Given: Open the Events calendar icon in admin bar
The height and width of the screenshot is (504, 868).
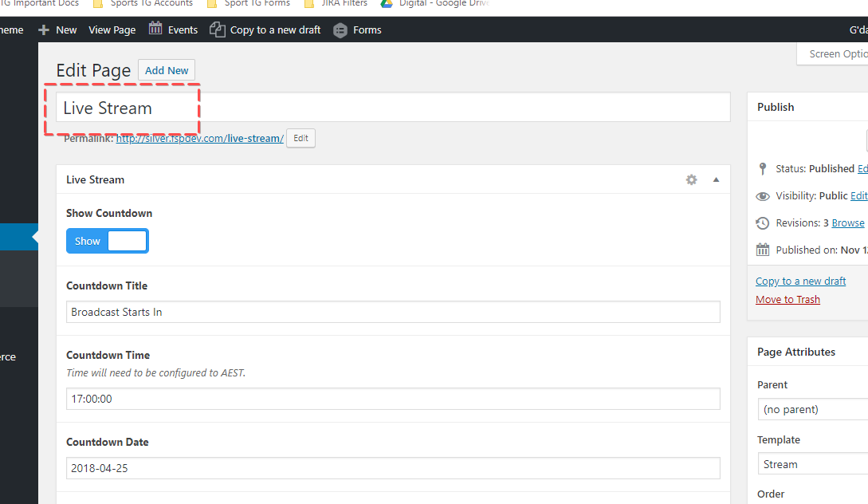Looking at the screenshot, I should [155, 28].
